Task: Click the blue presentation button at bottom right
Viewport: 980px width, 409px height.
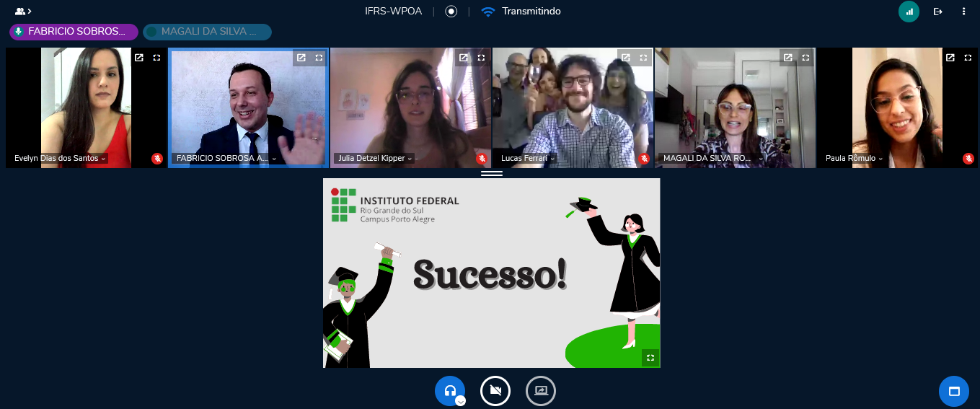Action: pyautogui.click(x=953, y=391)
